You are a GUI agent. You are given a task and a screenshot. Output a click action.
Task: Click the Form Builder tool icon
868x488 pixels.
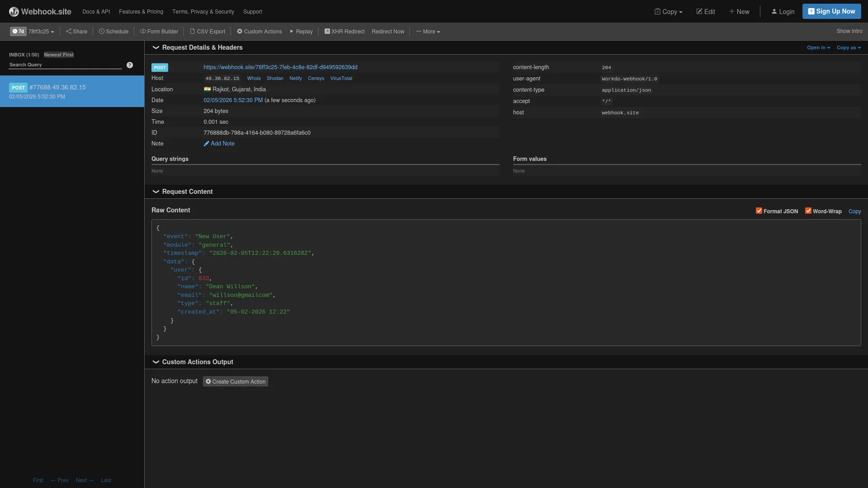[x=143, y=31]
